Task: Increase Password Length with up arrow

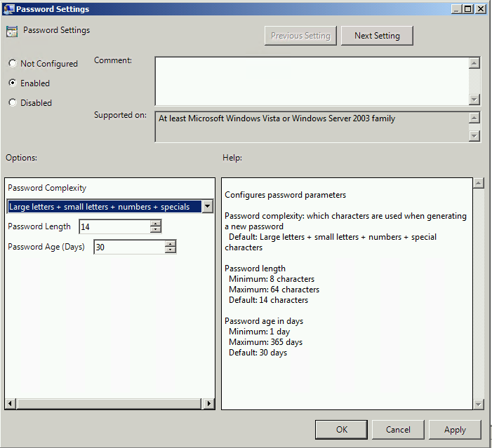Action: (x=156, y=223)
